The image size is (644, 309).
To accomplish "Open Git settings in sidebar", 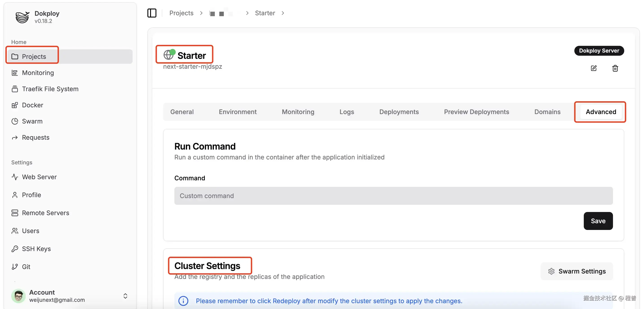I will (26, 267).
